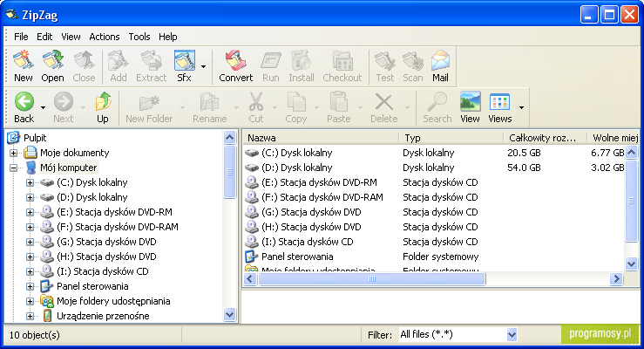Click the Search magnifier icon

[437, 101]
